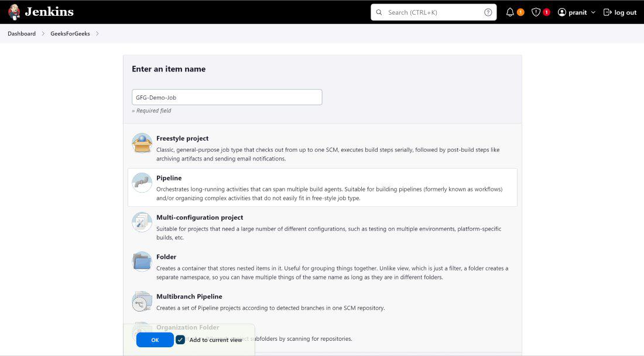Screen dimensions: 644x356
Task: Uncheck the Add to current view checkbox
Action: [x=180, y=340]
